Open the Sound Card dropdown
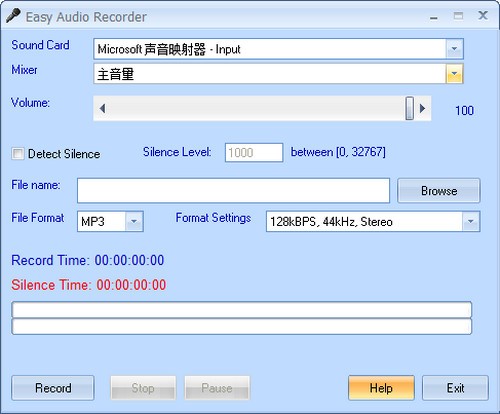500x414 pixels. point(278,49)
